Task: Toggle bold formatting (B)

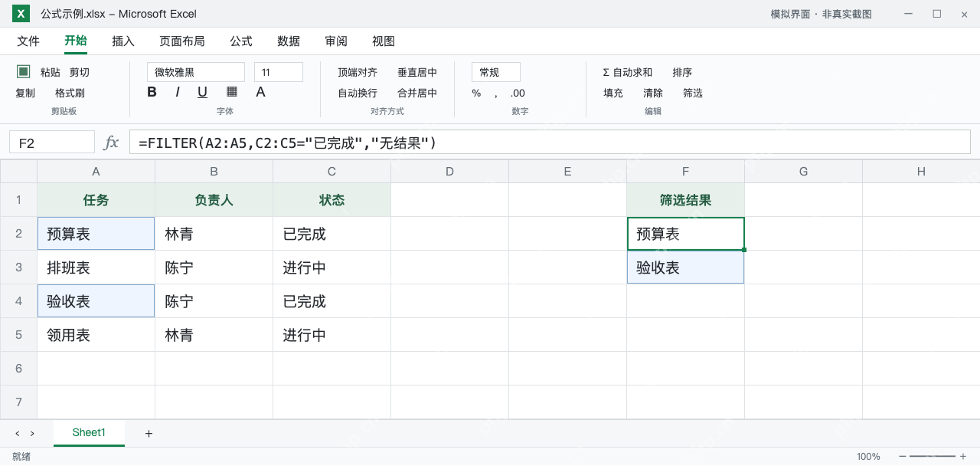Action: click(x=152, y=92)
